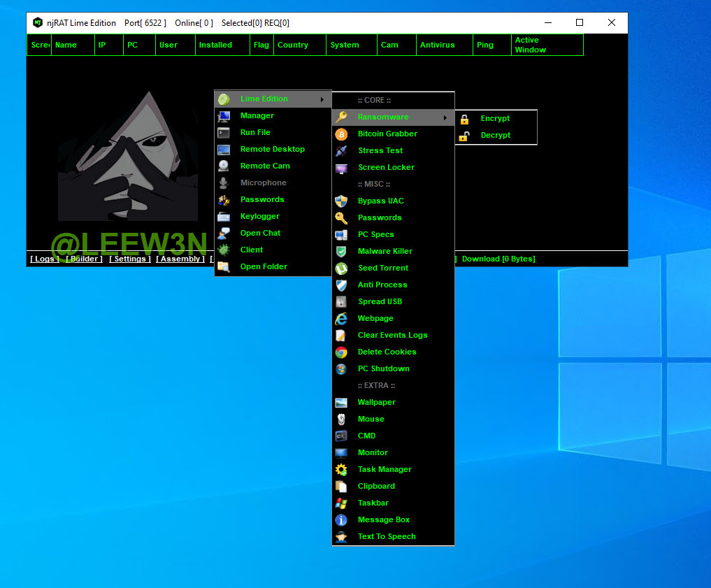
Task: Click the Windows flag icon beside Taskbar
Action: coord(341,503)
